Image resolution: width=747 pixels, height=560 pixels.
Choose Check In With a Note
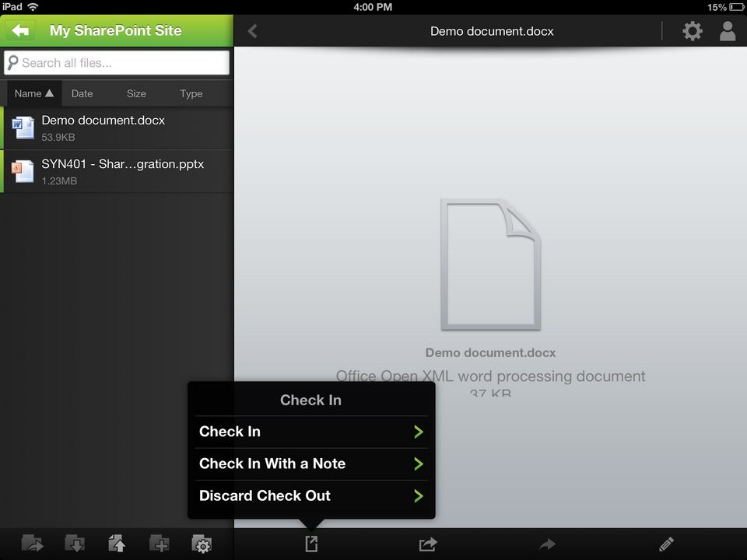pos(311,464)
